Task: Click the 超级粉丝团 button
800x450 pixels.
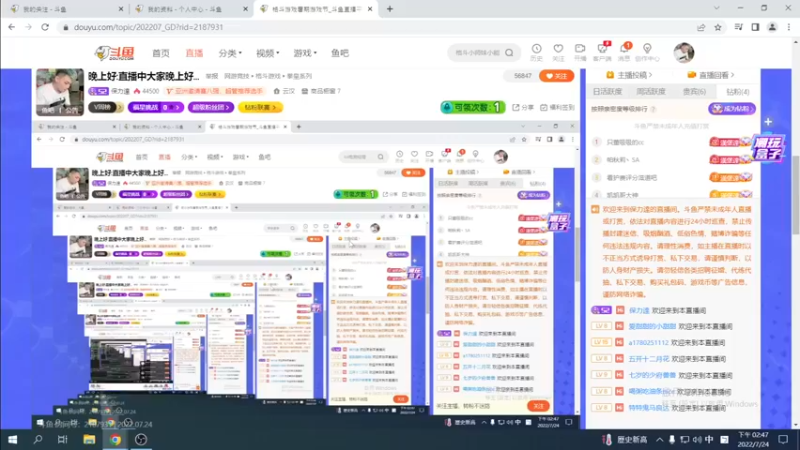Action: pos(211,108)
